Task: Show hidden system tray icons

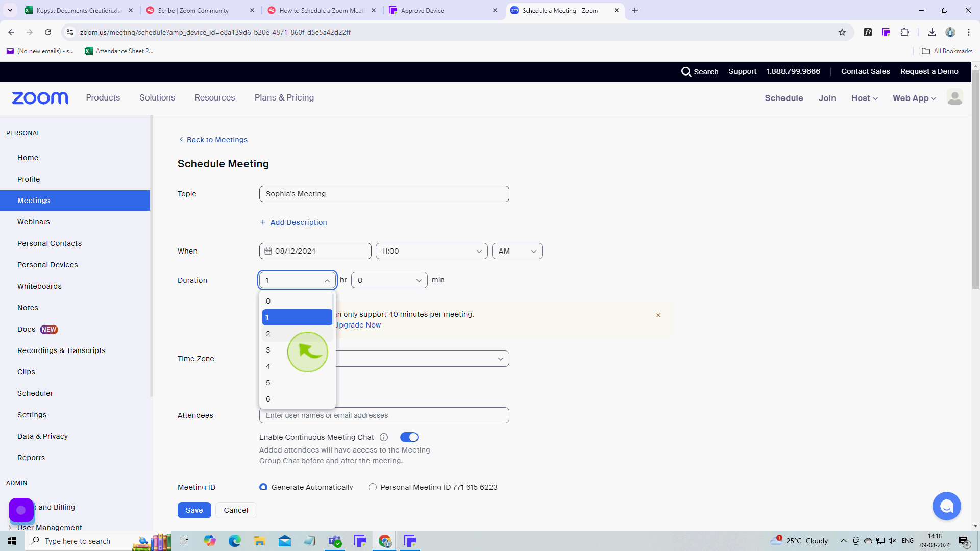Action: (844, 541)
